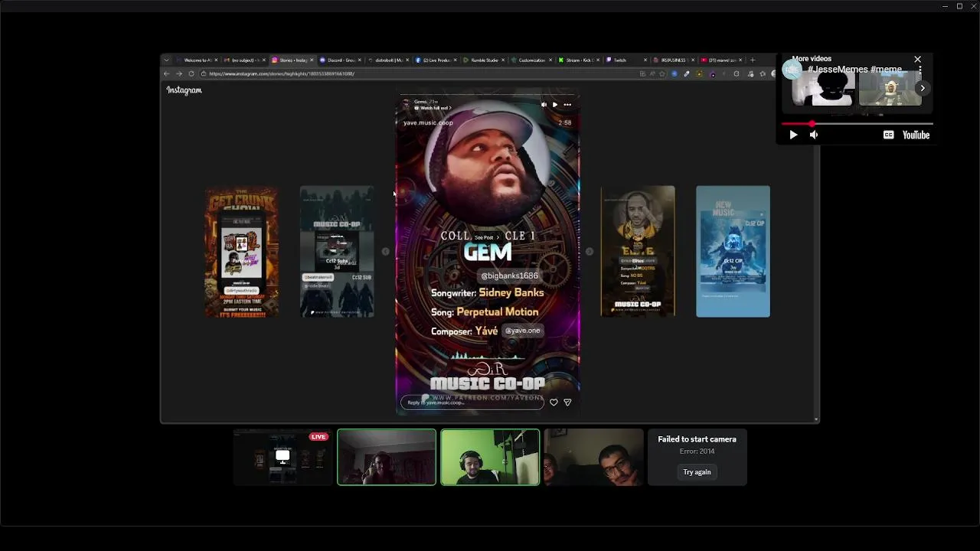The image size is (980, 551).
Task: Open the Get Crunk Show story thumbnail
Action: [241, 251]
